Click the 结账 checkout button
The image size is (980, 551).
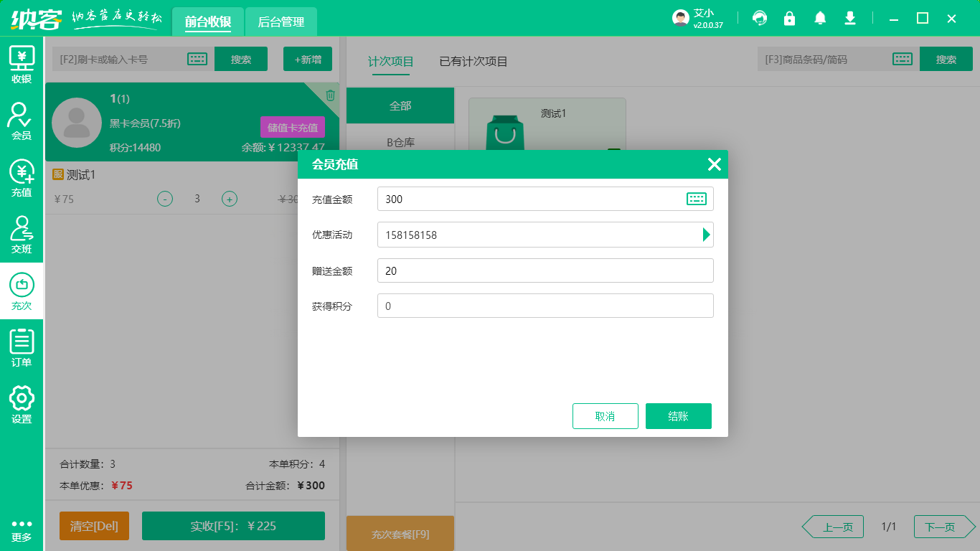tap(678, 416)
